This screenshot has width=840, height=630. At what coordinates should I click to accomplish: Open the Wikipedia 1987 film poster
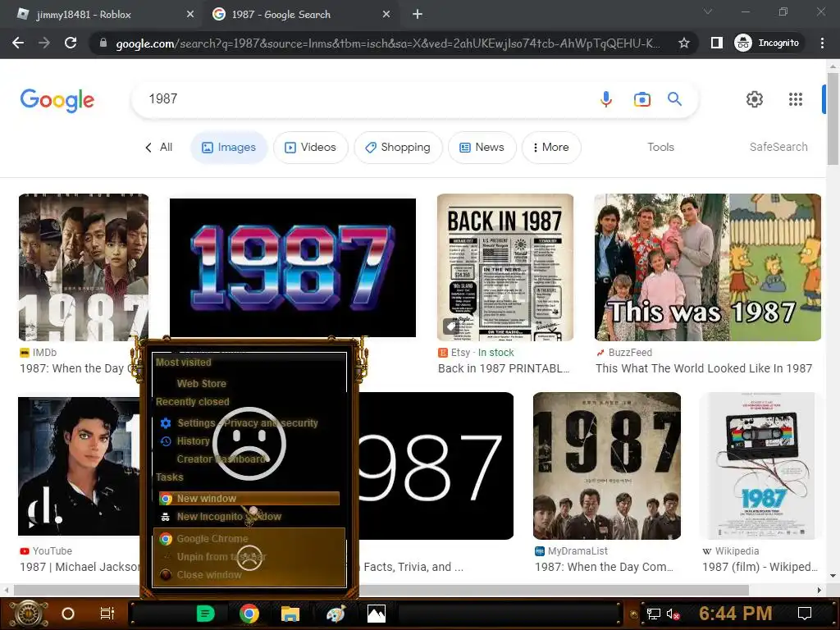click(760, 466)
